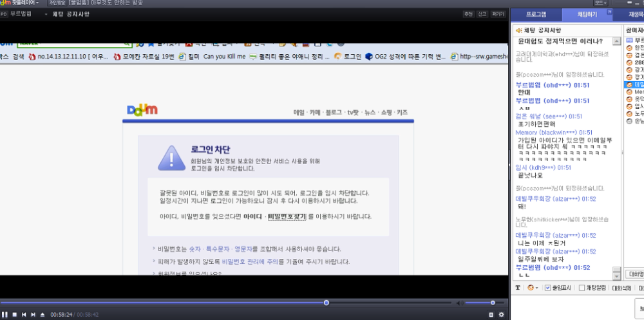Click the 윤대협도 정지먹으면 이러나? notice text

560,41
